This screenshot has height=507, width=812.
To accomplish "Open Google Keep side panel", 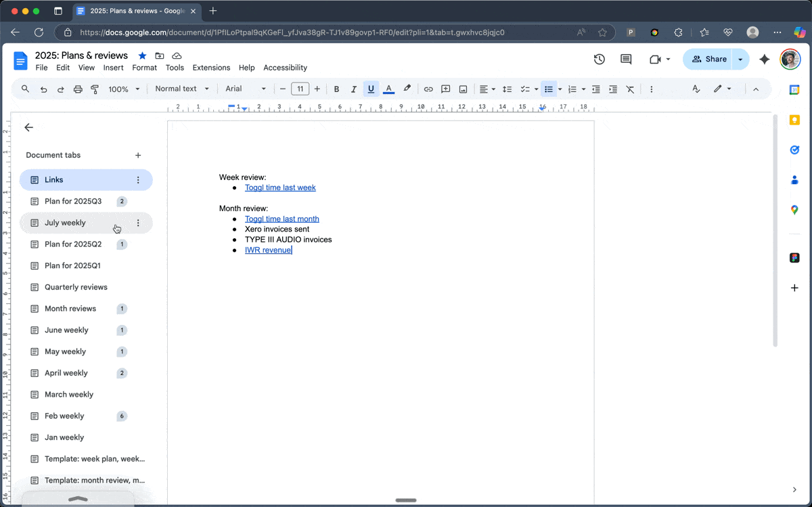I will point(794,120).
